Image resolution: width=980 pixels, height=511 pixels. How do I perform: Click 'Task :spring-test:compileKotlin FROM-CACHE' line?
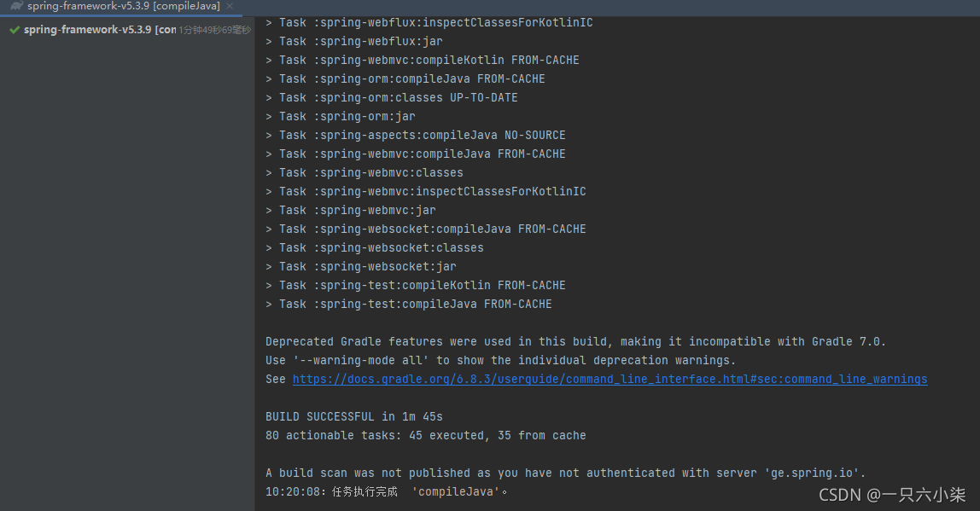(415, 285)
